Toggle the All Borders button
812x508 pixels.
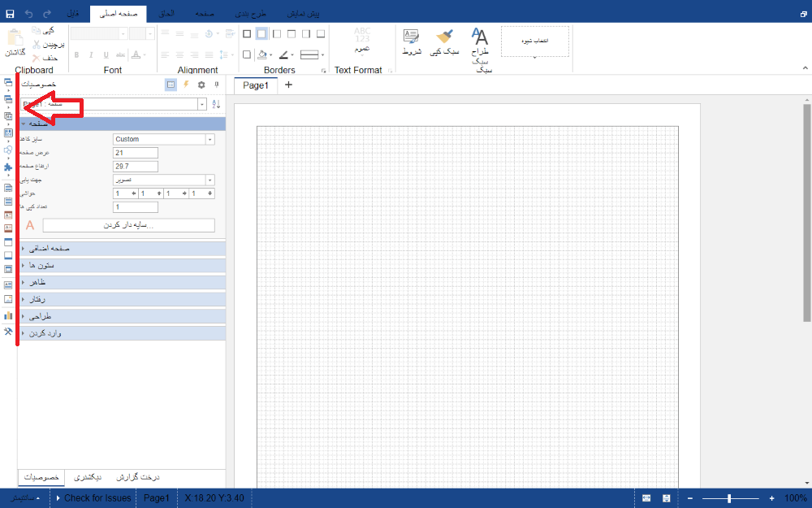pos(247,33)
